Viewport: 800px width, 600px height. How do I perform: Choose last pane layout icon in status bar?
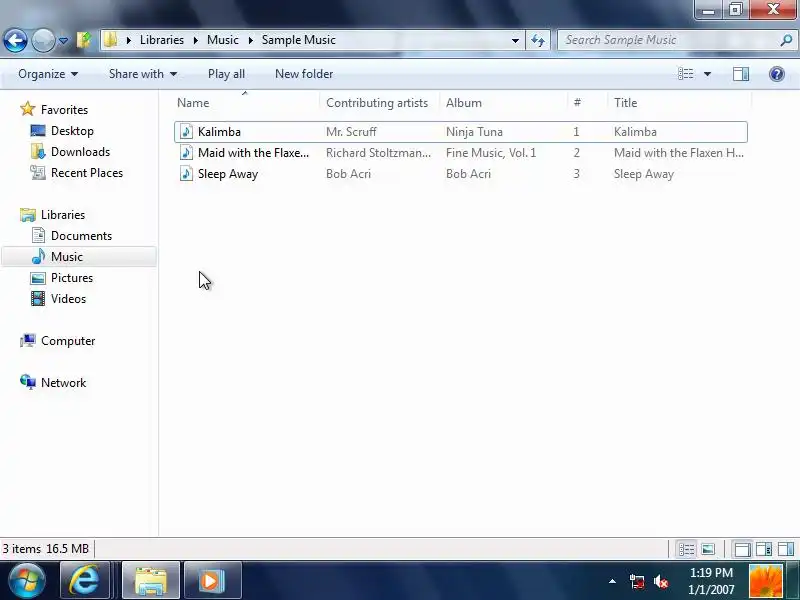tap(786, 549)
